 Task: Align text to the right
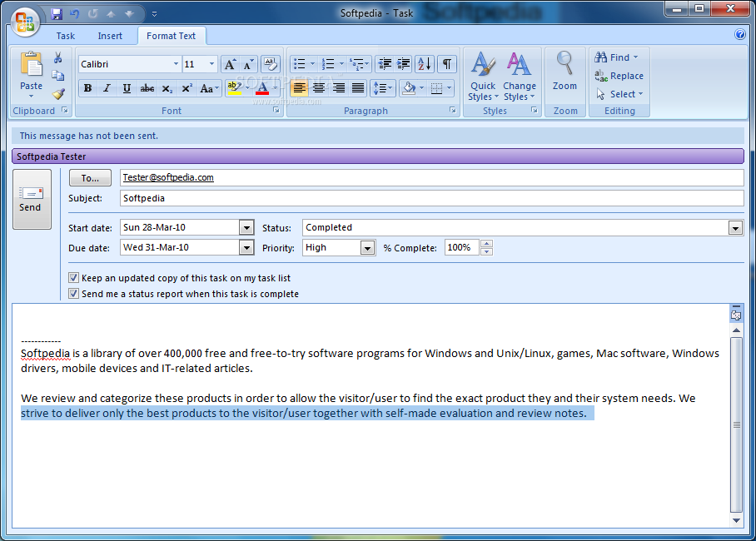pos(339,88)
